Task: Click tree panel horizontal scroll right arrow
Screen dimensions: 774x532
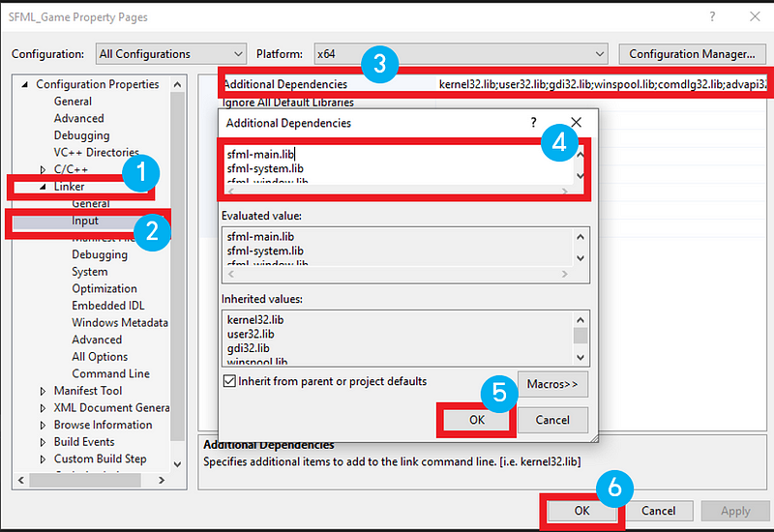Action: [162, 480]
